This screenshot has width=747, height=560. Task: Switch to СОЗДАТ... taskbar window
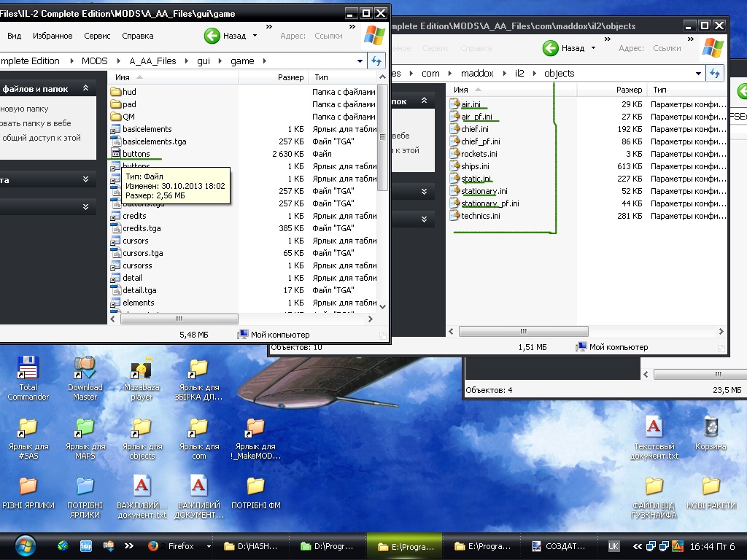[558, 546]
